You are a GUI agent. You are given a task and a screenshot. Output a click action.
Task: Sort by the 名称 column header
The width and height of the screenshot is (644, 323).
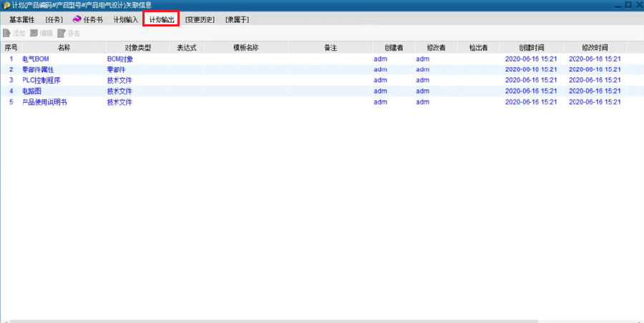tap(64, 47)
